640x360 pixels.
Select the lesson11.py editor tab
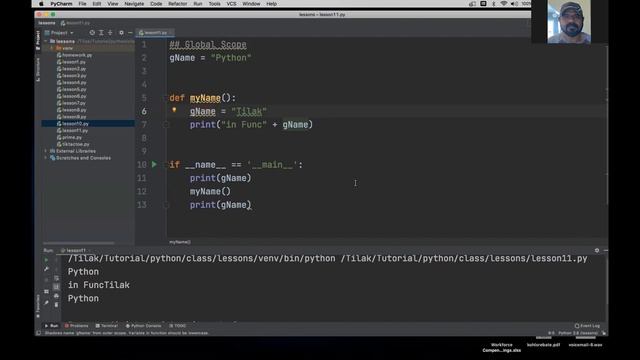tap(154, 33)
